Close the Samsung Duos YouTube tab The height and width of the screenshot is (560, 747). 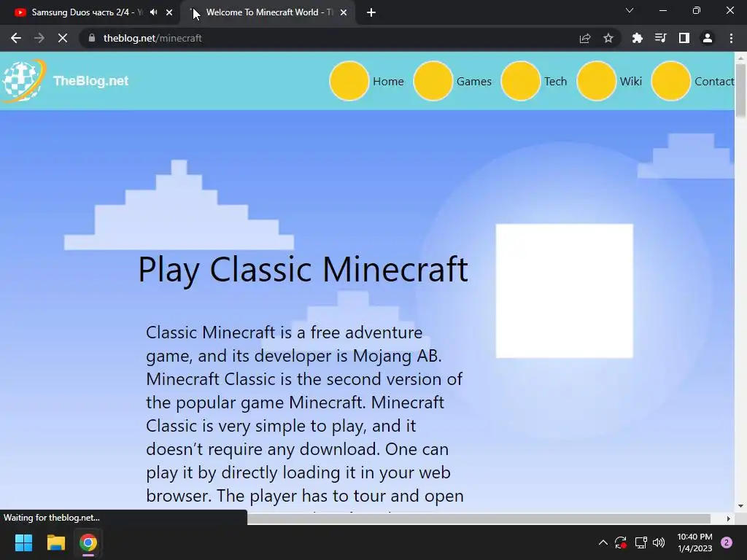pos(169,12)
